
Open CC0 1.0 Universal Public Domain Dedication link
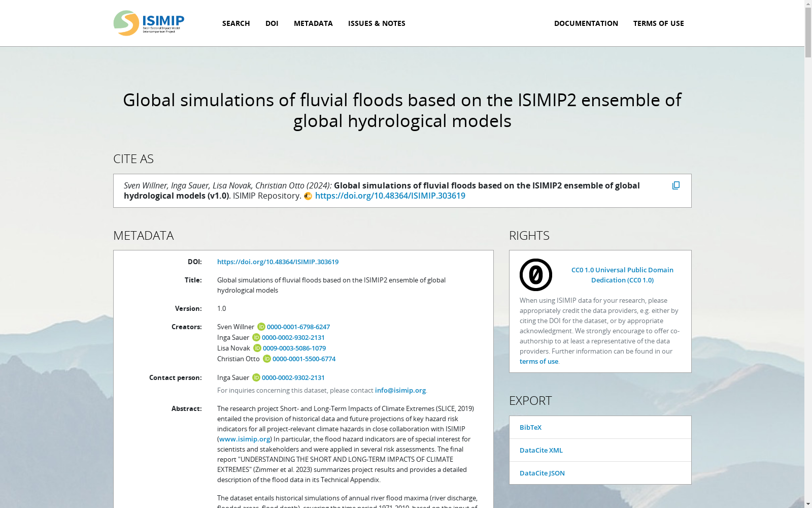(x=622, y=275)
